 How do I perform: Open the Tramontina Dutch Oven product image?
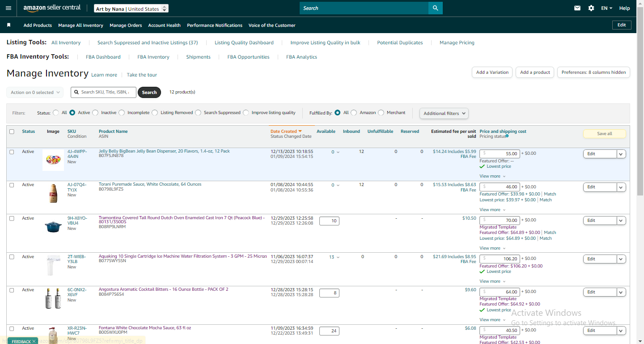click(53, 227)
